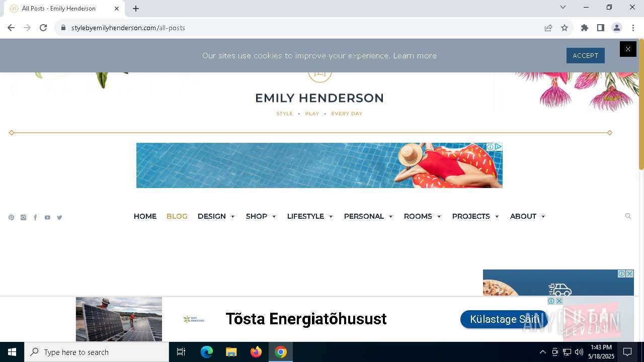Expand the PROJECTS dropdown arrow
Screen dimensions: 644x362
497,217
